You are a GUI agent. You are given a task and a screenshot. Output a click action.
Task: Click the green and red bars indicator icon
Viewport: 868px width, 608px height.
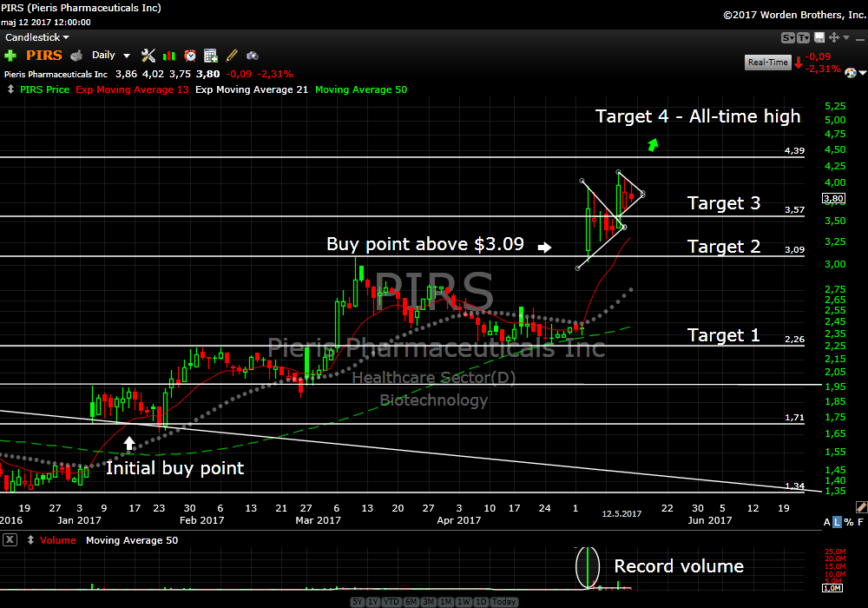click(169, 56)
